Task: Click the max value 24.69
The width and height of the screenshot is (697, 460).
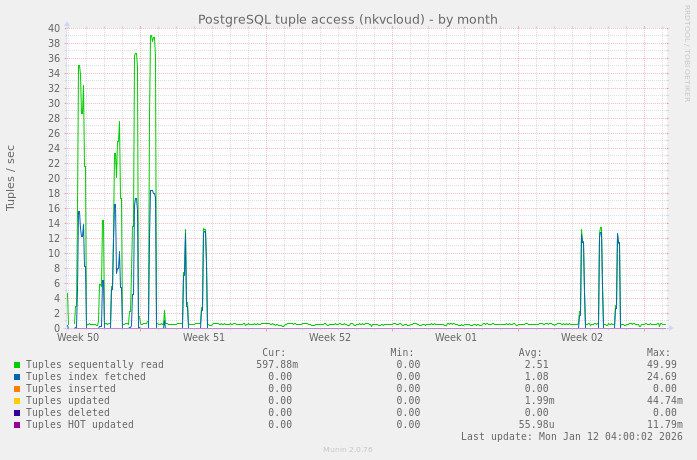Action: pos(662,376)
